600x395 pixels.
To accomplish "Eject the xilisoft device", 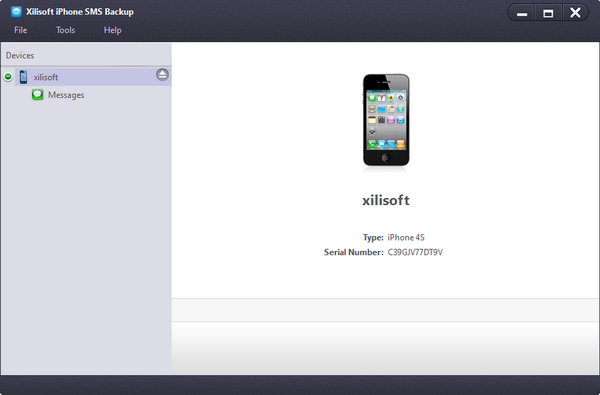I will click(x=162, y=74).
